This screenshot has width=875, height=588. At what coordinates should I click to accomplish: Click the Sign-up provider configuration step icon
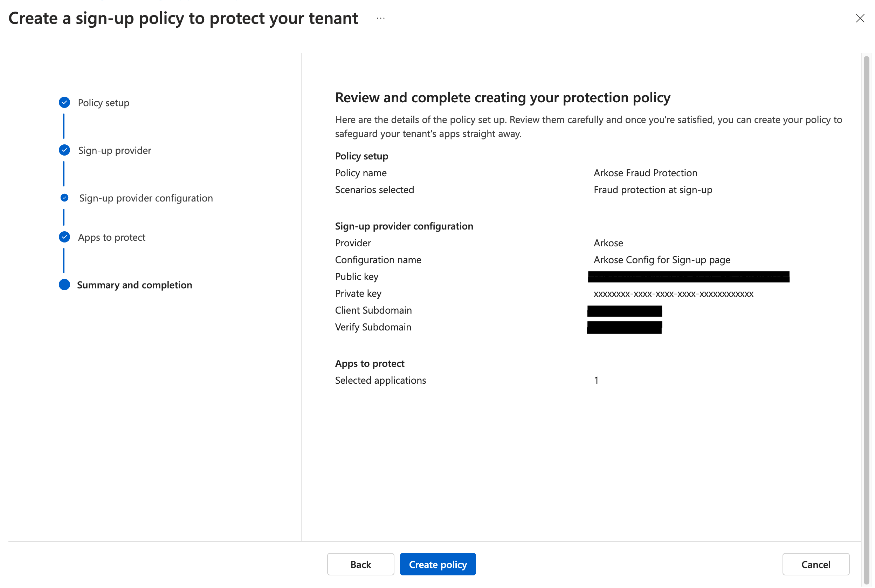[64, 198]
